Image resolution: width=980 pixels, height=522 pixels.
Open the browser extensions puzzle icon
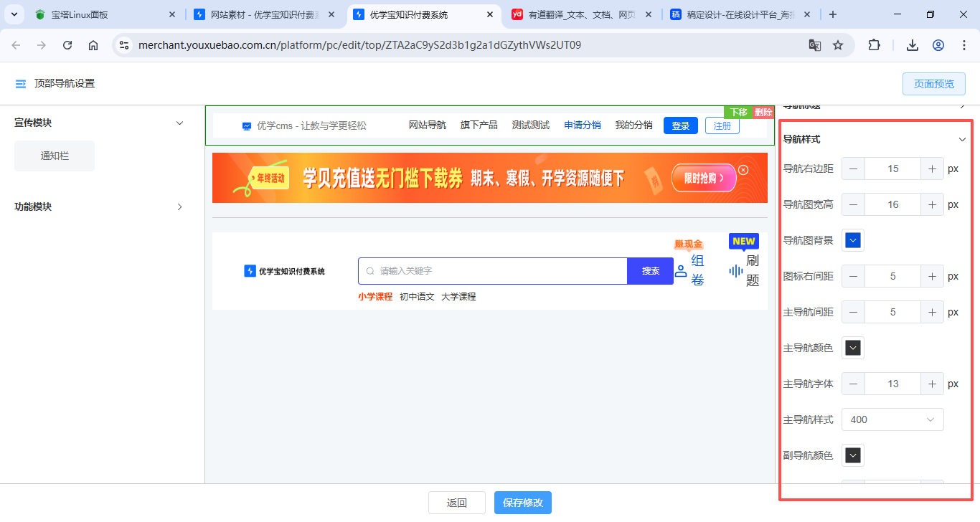[x=874, y=45]
